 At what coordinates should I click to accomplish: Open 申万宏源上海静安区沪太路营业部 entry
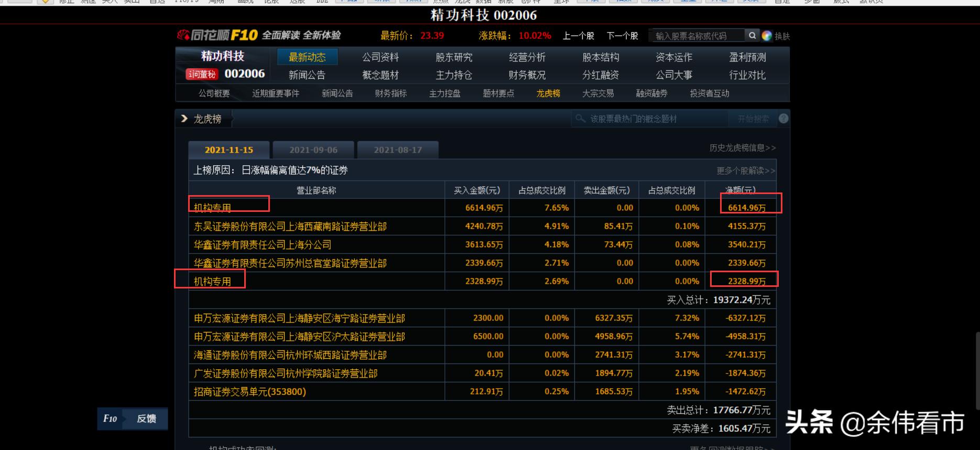[x=299, y=337]
